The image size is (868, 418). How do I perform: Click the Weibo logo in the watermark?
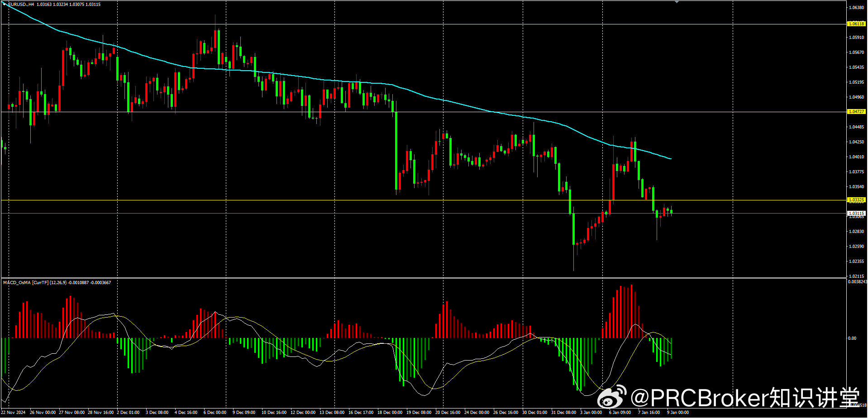pos(611,397)
